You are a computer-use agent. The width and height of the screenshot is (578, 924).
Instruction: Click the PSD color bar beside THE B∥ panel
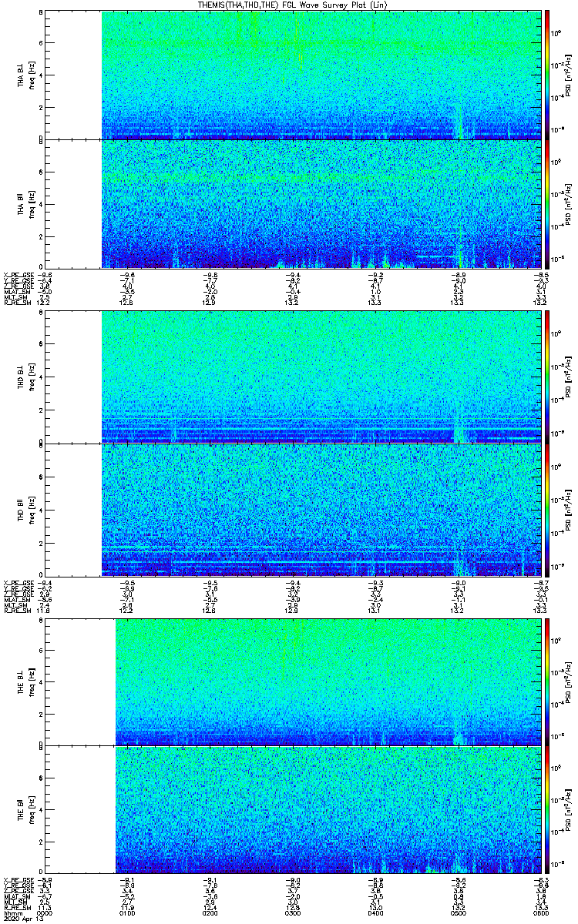[x=547, y=811]
